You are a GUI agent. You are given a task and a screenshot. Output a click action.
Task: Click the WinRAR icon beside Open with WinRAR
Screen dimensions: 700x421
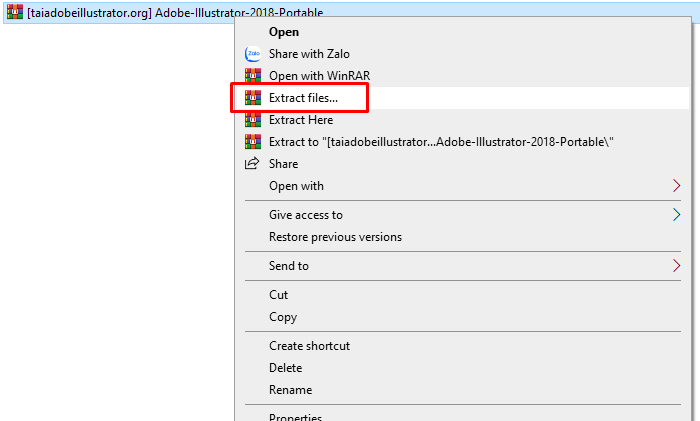click(252, 76)
